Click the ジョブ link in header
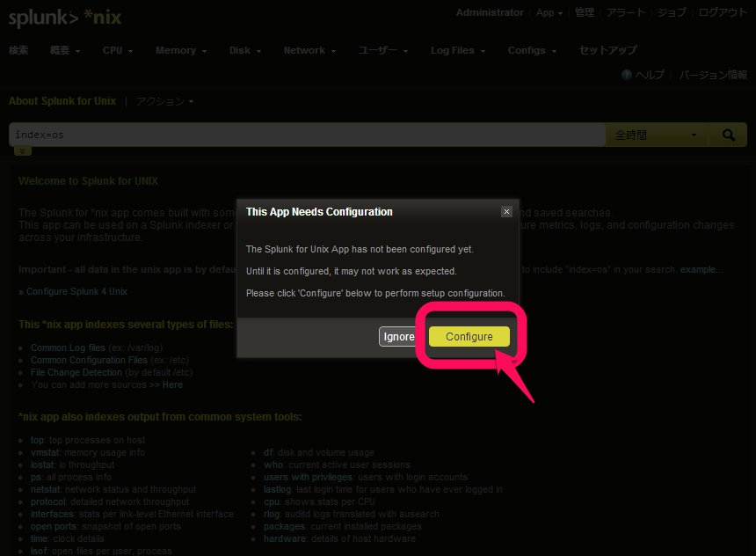The image size is (756, 556). 671,12
